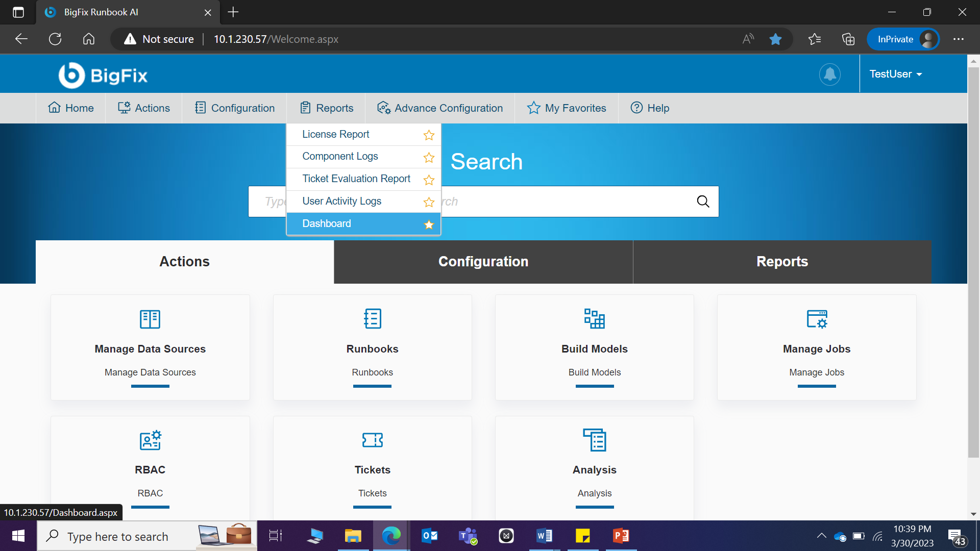Click the page vertical scrollbar
This screenshot has width=980, height=551.
[973, 255]
